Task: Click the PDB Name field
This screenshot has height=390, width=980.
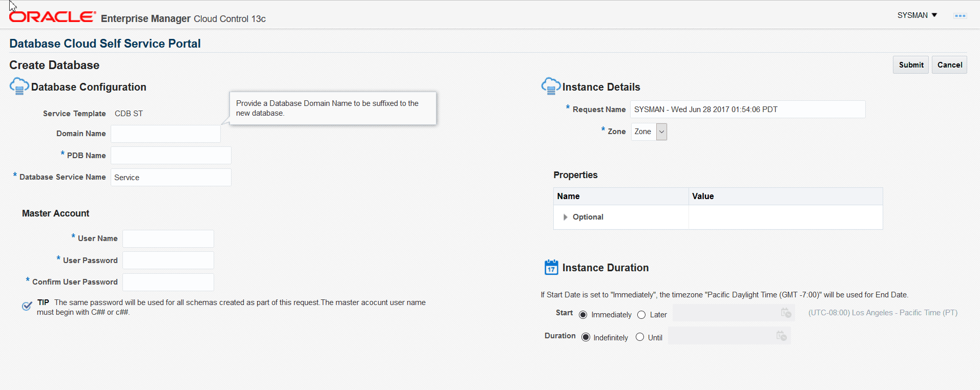Action: pos(171,156)
